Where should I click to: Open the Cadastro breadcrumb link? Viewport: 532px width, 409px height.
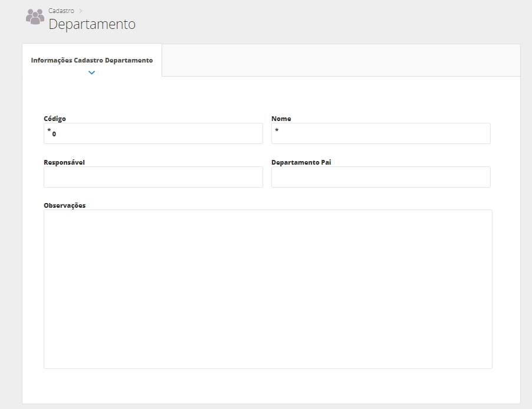click(61, 11)
